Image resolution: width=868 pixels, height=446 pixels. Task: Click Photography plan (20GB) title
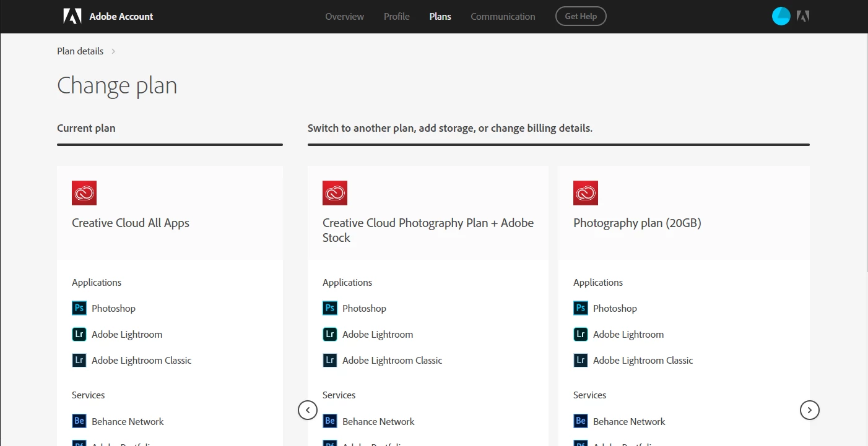click(x=637, y=223)
